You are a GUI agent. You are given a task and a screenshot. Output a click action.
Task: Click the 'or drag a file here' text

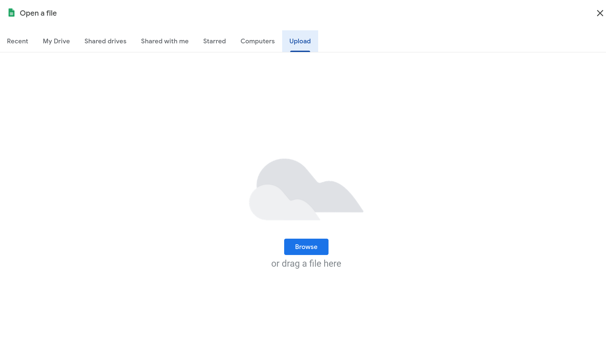click(306, 264)
